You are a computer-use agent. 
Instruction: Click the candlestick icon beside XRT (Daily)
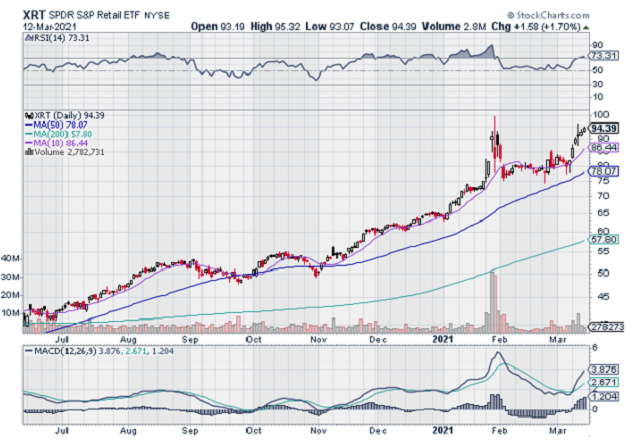pyautogui.click(x=29, y=116)
